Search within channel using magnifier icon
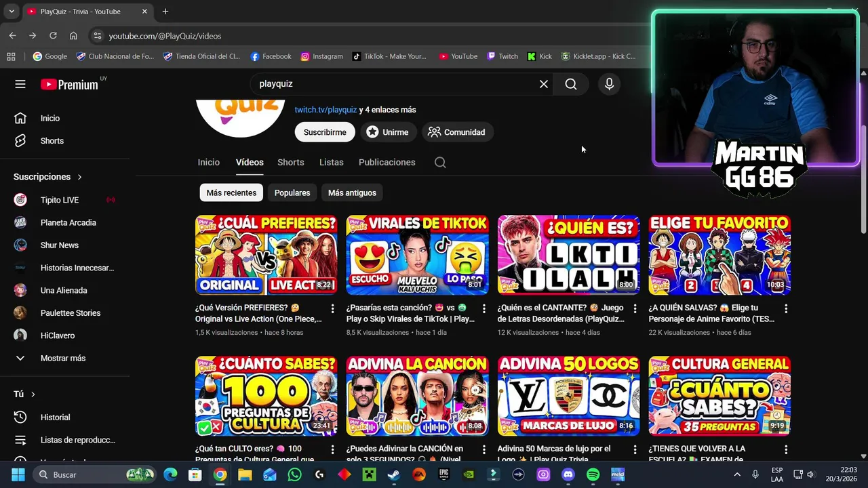Screen dimensions: 868x488 point(440,162)
